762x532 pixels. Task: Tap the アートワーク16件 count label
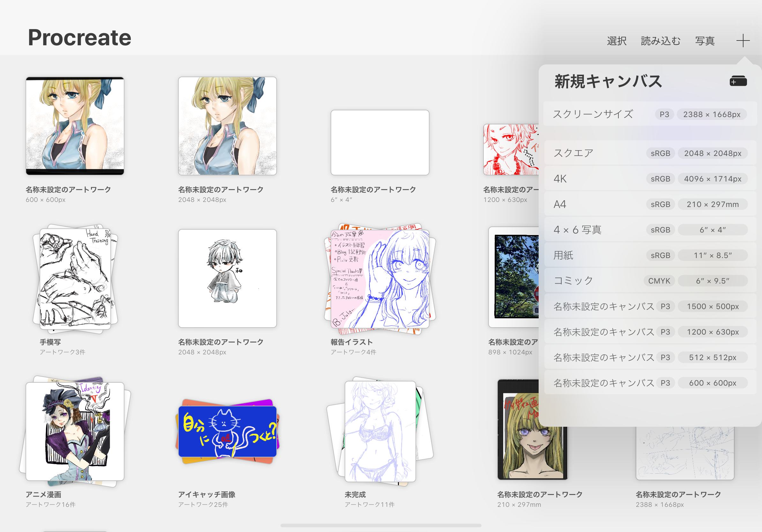[x=50, y=505]
